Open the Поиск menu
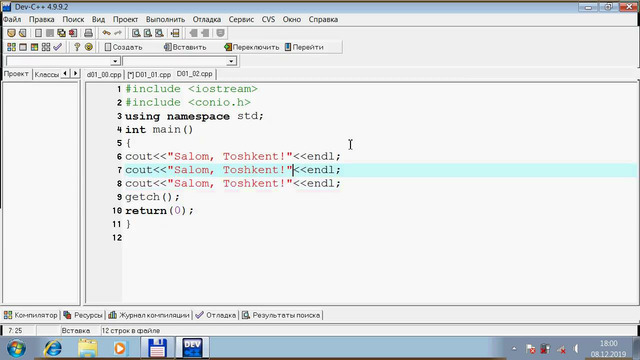This screenshot has height=360, width=640. coord(73,19)
